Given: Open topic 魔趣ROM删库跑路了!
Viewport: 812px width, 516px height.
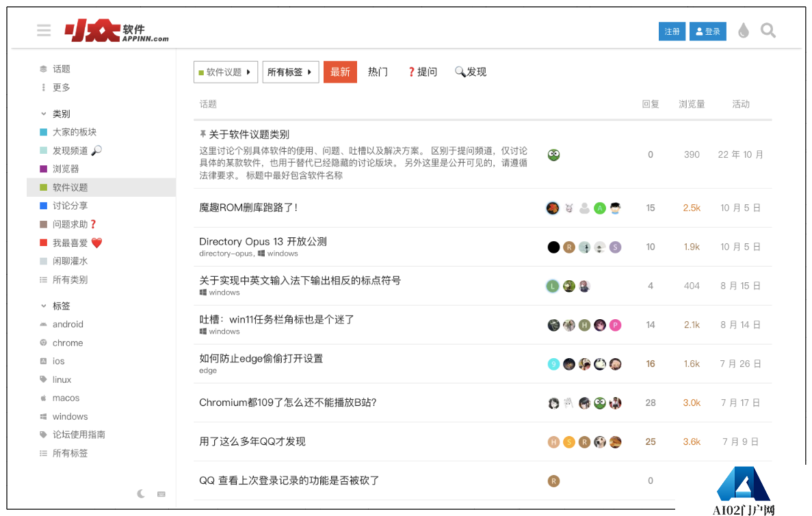Looking at the screenshot, I should tap(248, 208).
